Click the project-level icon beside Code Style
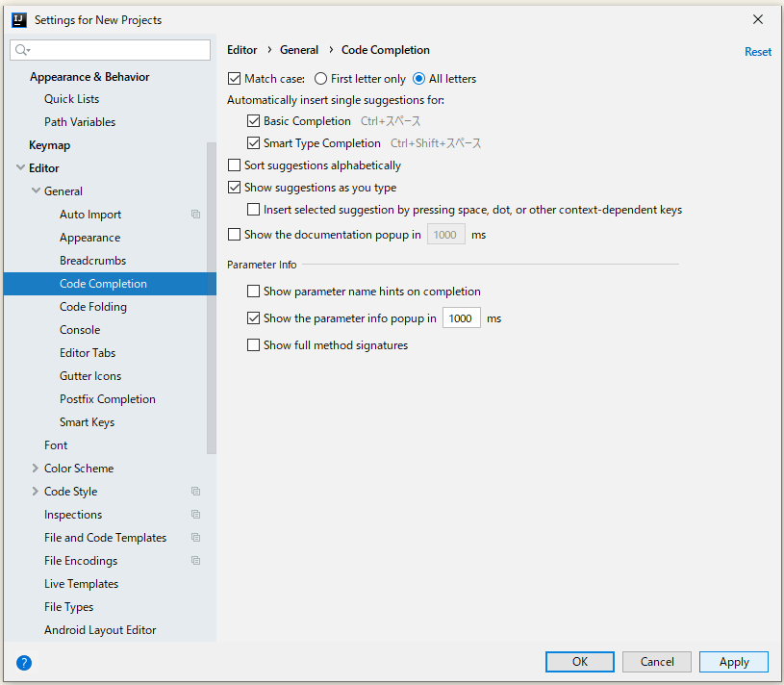 196,492
